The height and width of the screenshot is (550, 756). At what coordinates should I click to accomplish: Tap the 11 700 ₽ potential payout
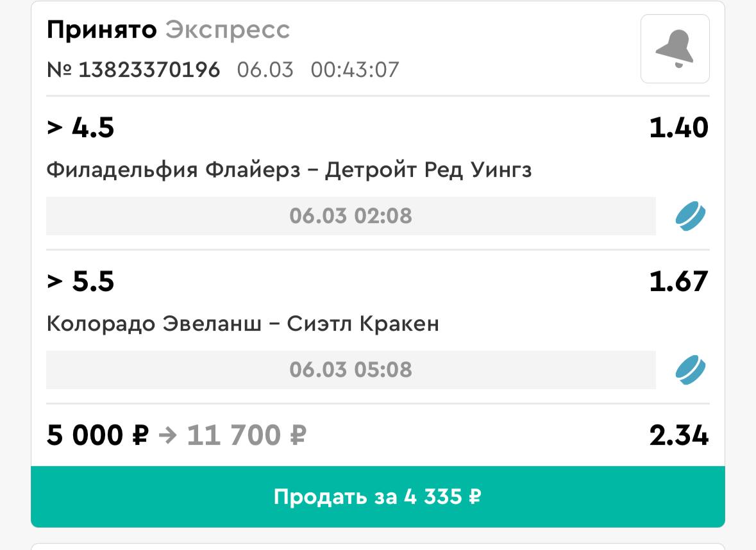[x=246, y=436]
